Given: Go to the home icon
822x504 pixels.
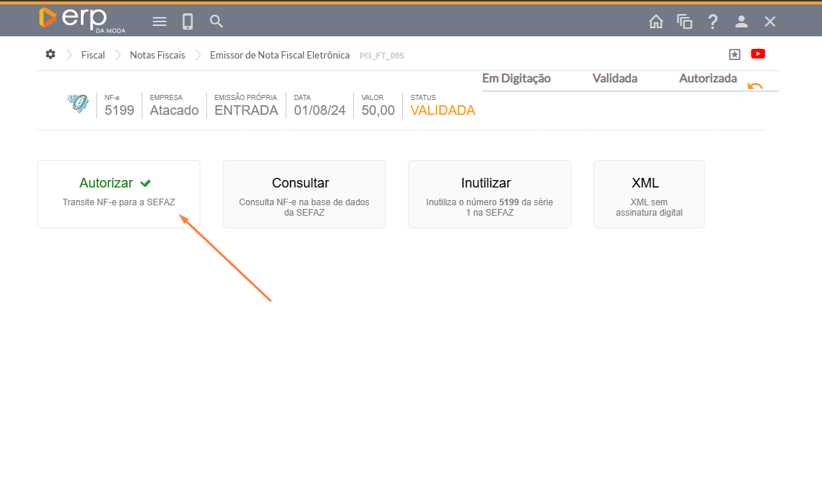Looking at the screenshot, I should click(656, 21).
